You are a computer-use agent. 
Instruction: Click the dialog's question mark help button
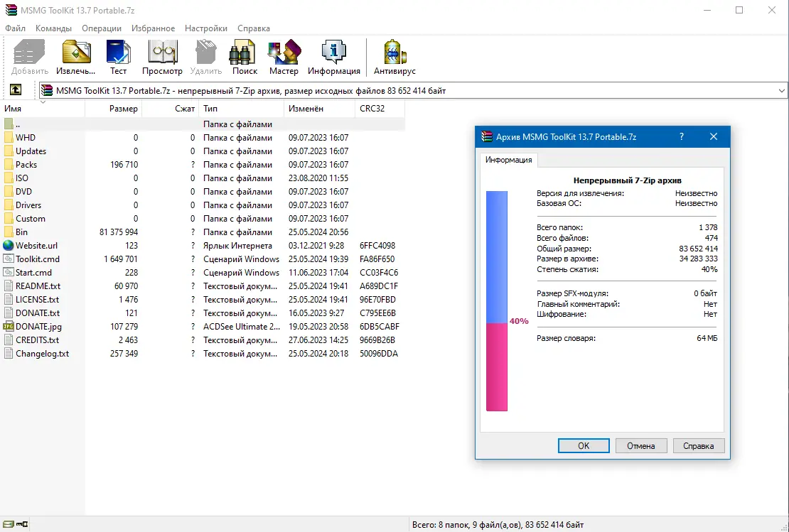(x=682, y=137)
